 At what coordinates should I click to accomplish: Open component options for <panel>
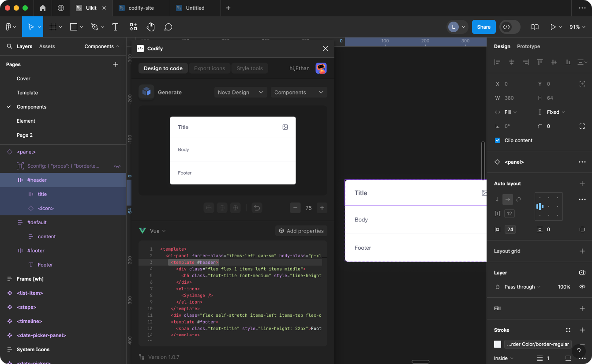(582, 162)
